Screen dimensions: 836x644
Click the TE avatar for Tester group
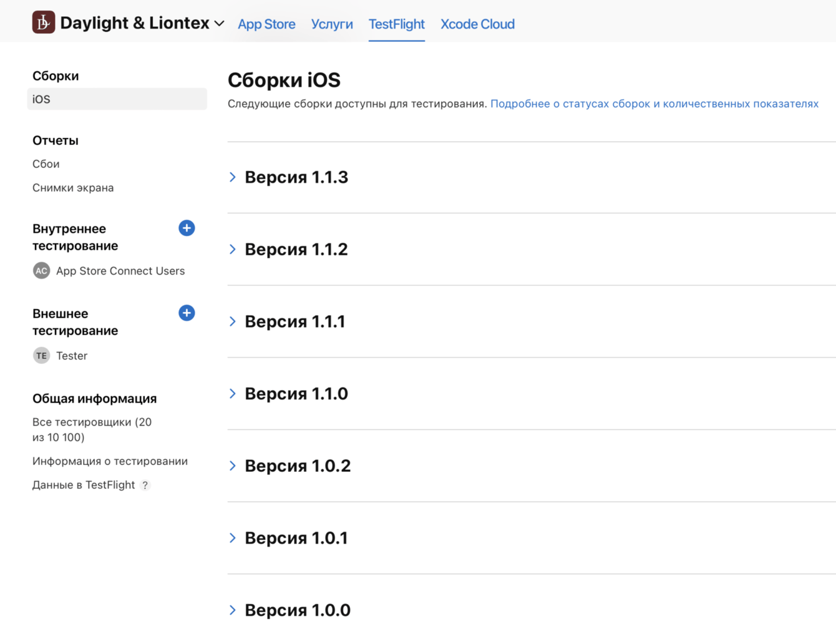41,356
